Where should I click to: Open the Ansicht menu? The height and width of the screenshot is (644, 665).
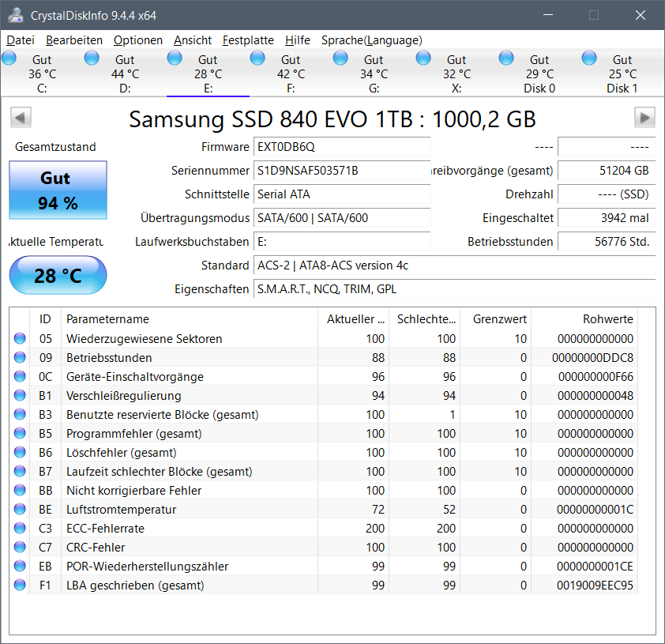[x=193, y=40]
